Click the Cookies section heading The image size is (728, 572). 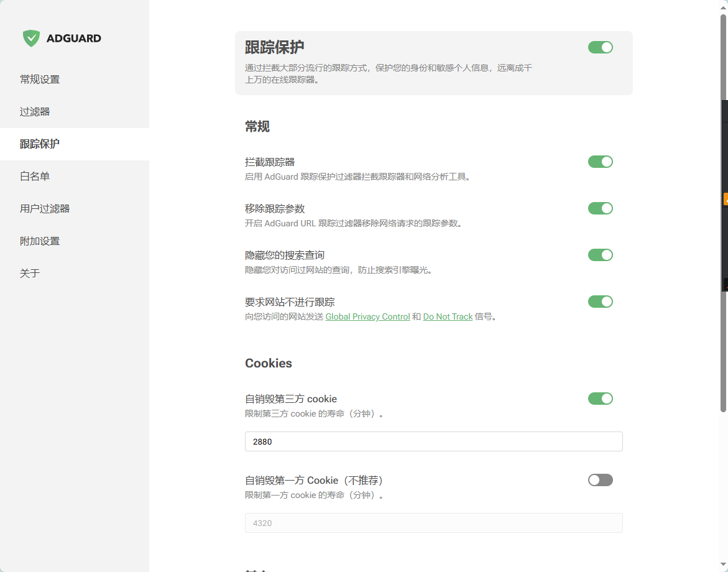tap(269, 363)
